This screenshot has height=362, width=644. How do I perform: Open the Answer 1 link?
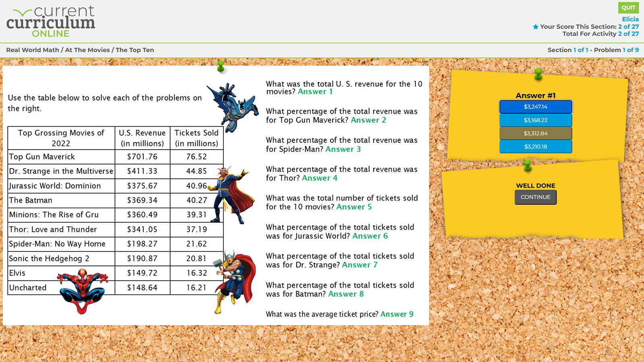pyautogui.click(x=315, y=92)
